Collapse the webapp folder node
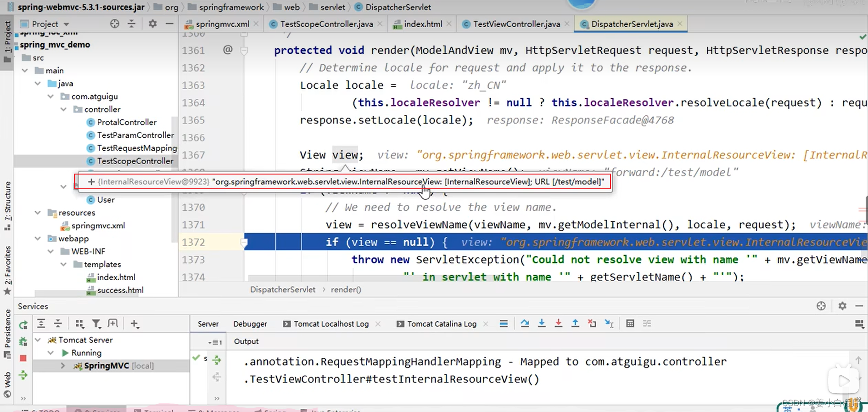This screenshot has height=412, width=868. point(38,238)
